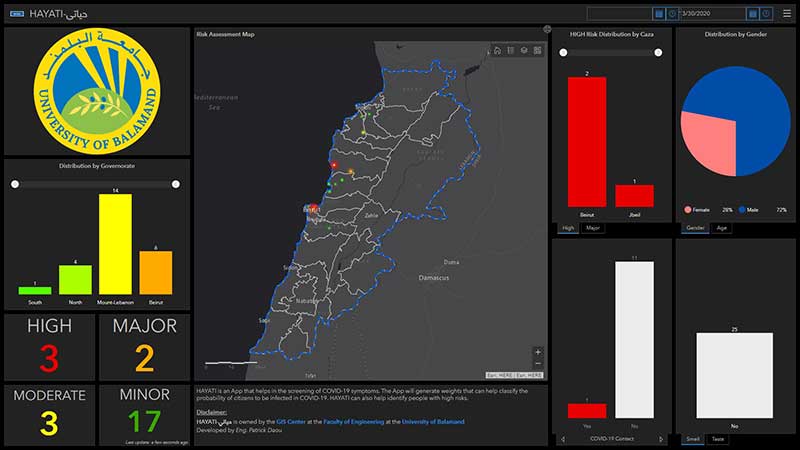
Task: Switch to the Taste symptom tab
Action: 718,439
